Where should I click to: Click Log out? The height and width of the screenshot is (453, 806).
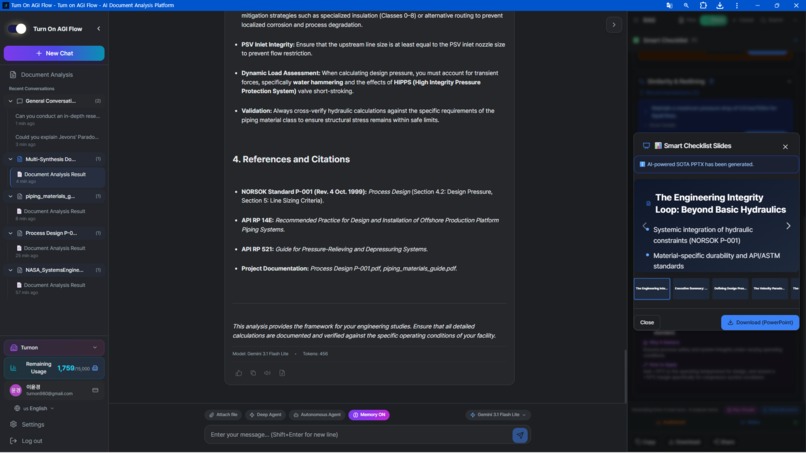pyautogui.click(x=32, y=441)
